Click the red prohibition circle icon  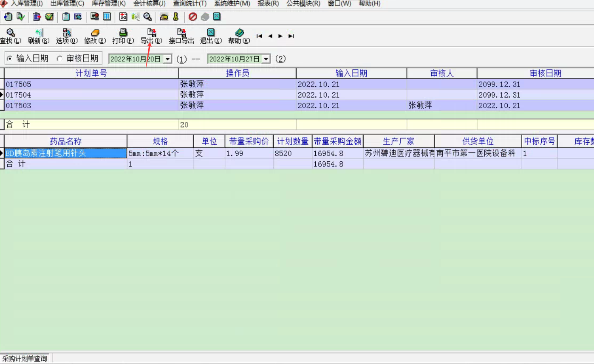193,17
